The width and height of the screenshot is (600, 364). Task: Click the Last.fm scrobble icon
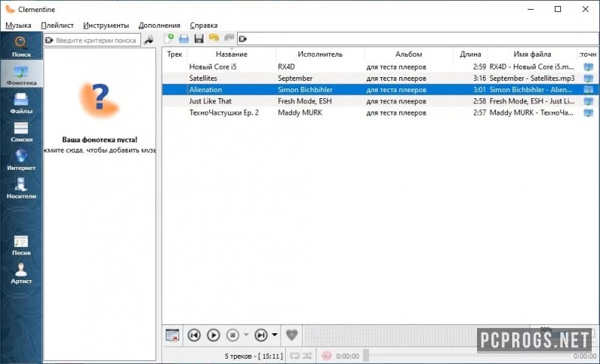[x=326, y=356]
